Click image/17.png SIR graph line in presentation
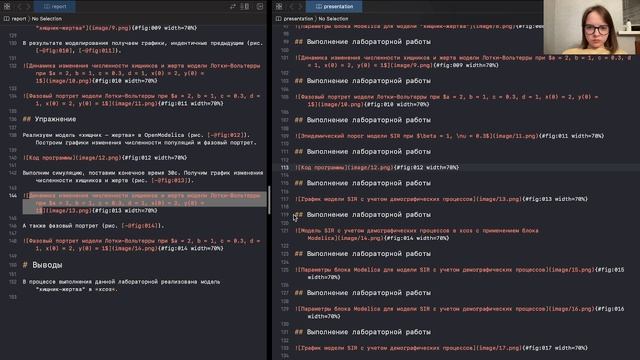The width and height of the screenshot is (640, 360). pos(441,348)
